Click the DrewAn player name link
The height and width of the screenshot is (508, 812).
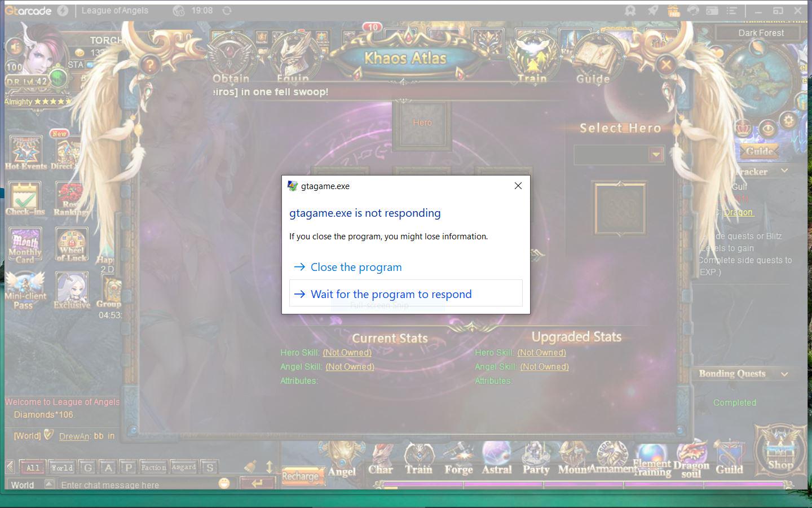(74, 436)
